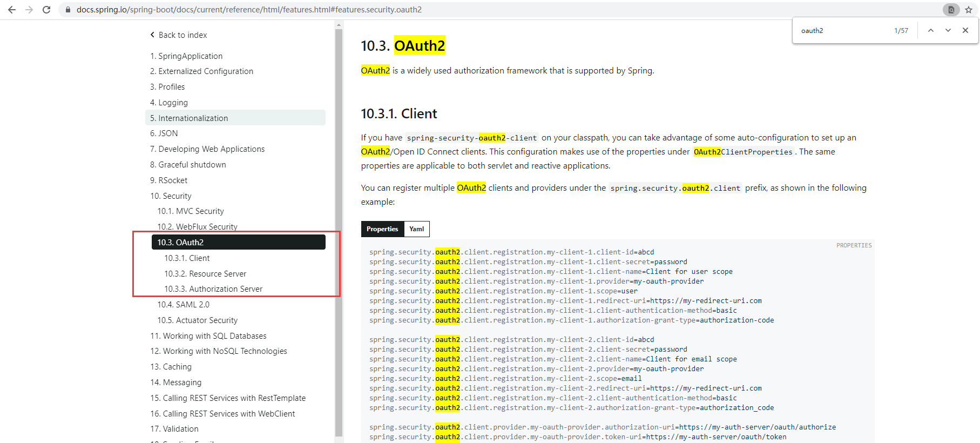Click the address bar URL

[x=249, y=10]
